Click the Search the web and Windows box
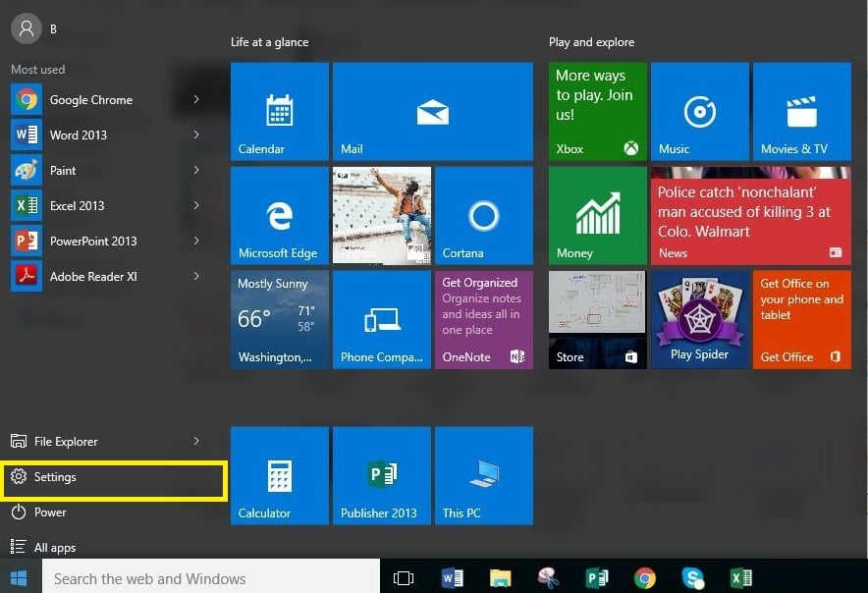868x593 pixels. 196,578
